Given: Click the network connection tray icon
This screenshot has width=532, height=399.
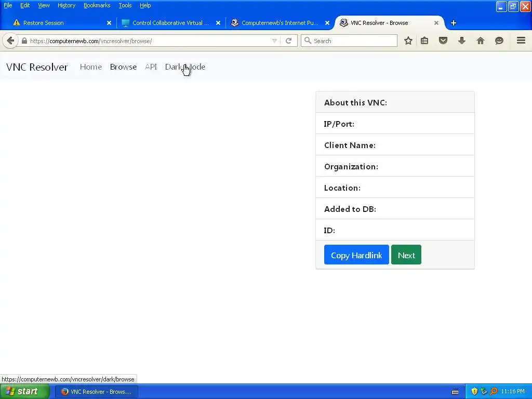Looking at the screenshot, I should [x=484, y=392].
